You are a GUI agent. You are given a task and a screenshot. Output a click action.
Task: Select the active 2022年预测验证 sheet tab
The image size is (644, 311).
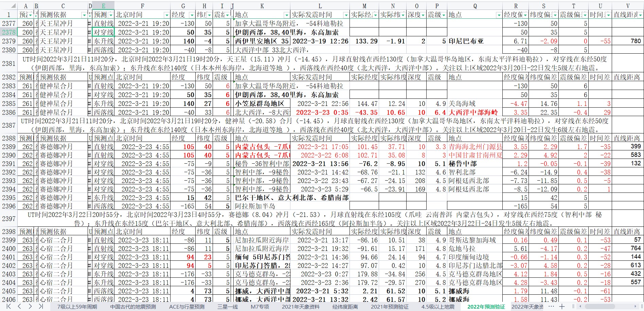486,307
